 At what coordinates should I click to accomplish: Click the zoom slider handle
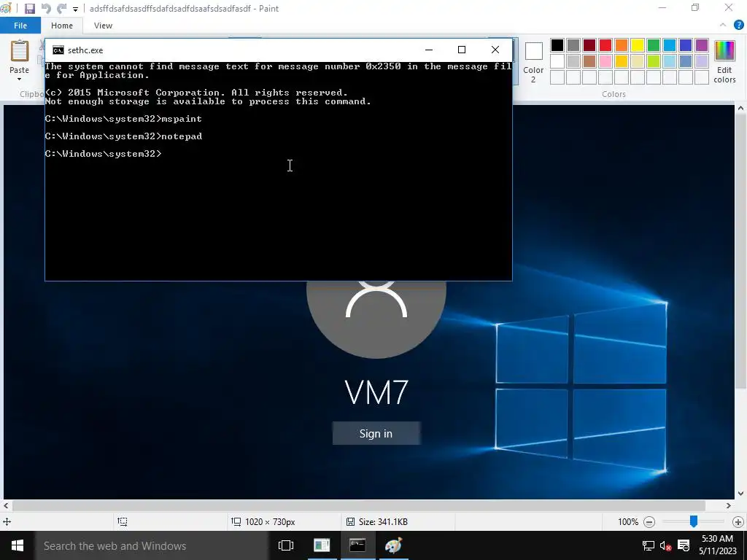pyautogui.click(x=694, y=521)
